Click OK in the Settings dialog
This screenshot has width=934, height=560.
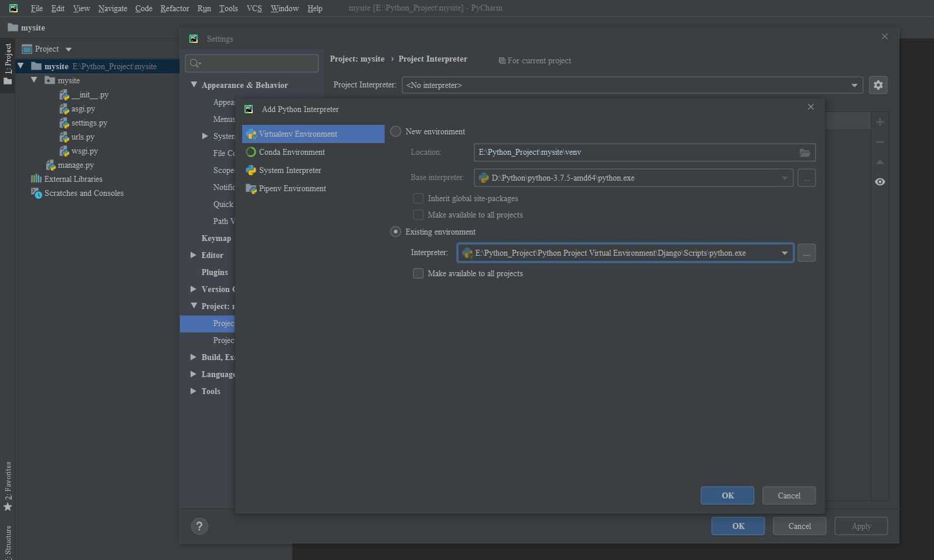tap(738, 526)
